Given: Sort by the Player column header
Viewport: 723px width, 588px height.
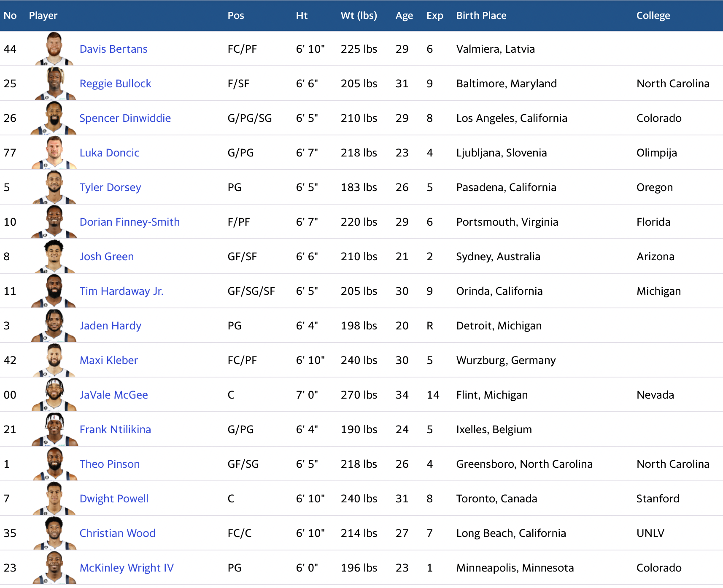Looking at the screenshot, I should (x=43, y=16).
